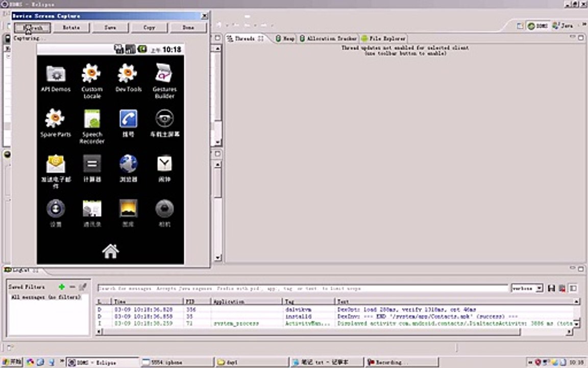The image size is (588, 368).
Task: Switch to the DDMS perspective
Action: [538, 26]
